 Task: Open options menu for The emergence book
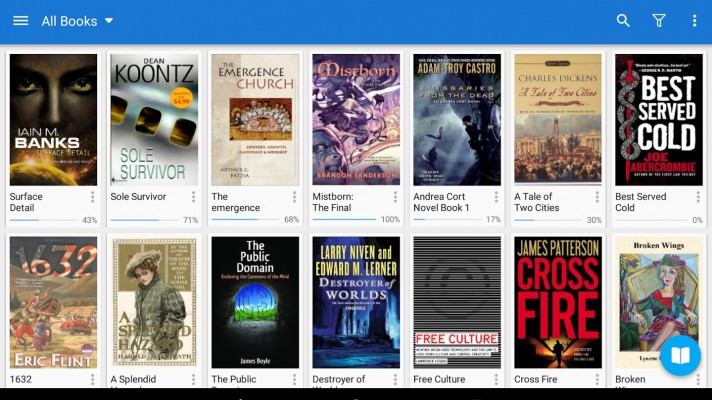[295, 197]
